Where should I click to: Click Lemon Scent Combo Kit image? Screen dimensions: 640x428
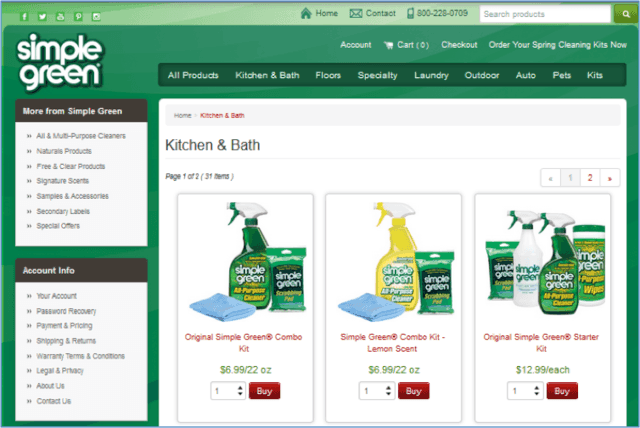point(396,262)
